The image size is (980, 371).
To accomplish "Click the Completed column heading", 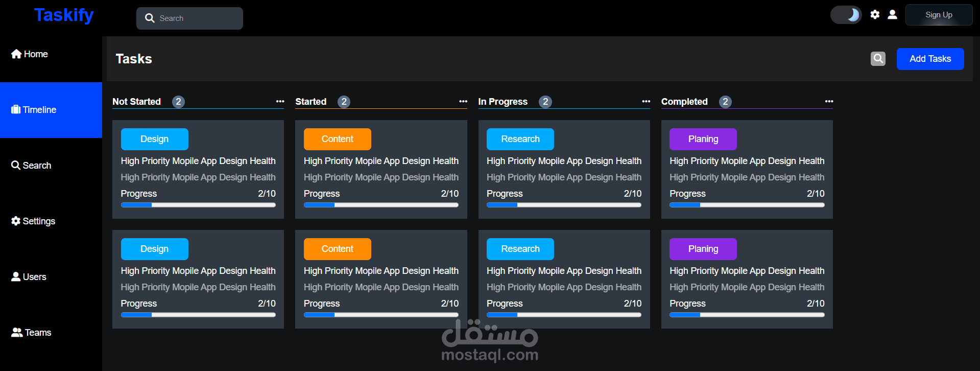I will coord(684,102).
